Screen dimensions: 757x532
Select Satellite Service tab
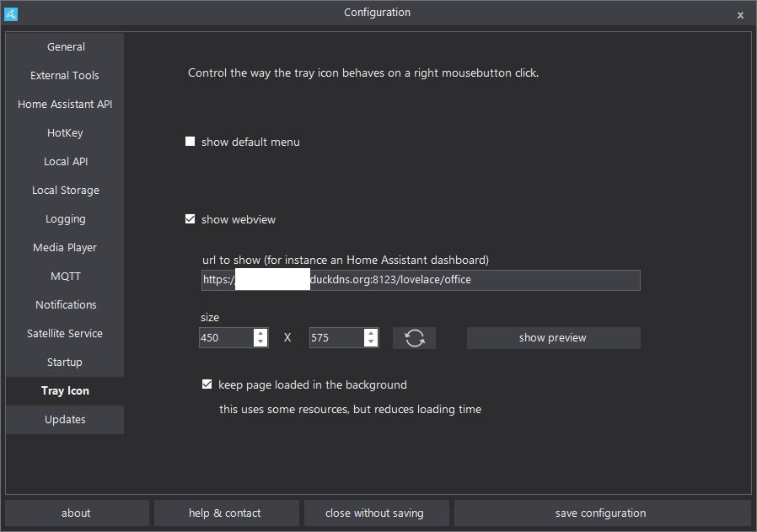[x=65, y=334]
